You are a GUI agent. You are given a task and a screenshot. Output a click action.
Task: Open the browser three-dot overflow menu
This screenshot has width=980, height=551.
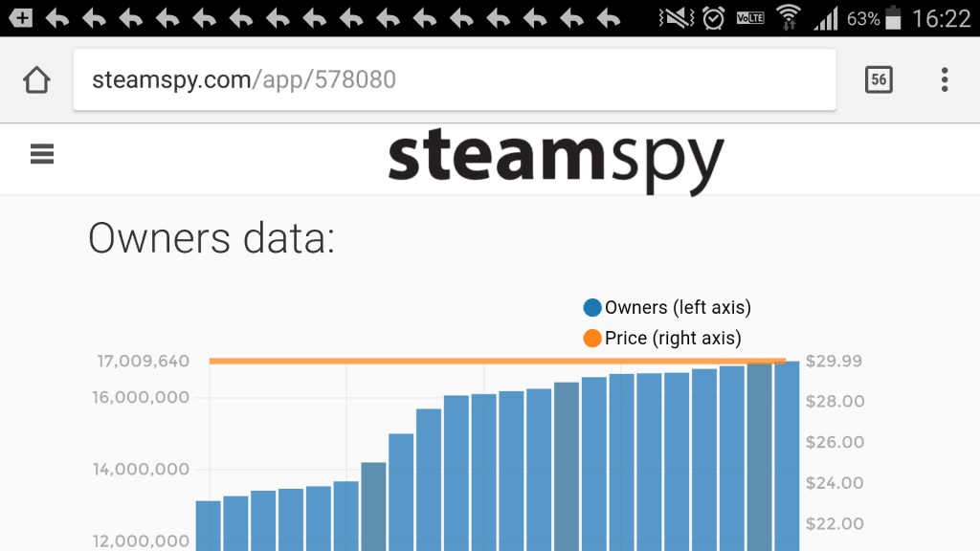[944, 80]
